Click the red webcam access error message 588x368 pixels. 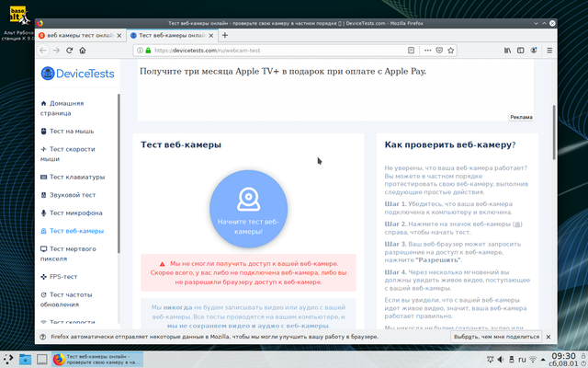click(x=248, y=272)
